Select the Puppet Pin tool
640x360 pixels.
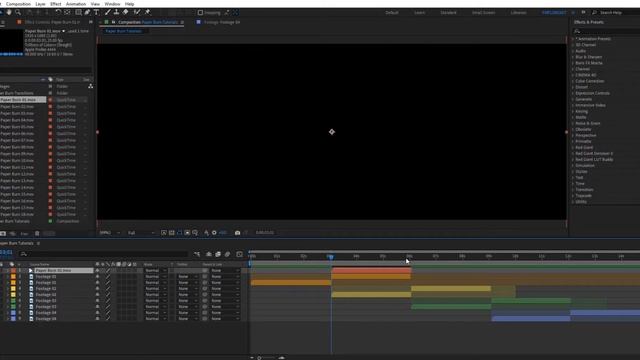tap(147, 13)
